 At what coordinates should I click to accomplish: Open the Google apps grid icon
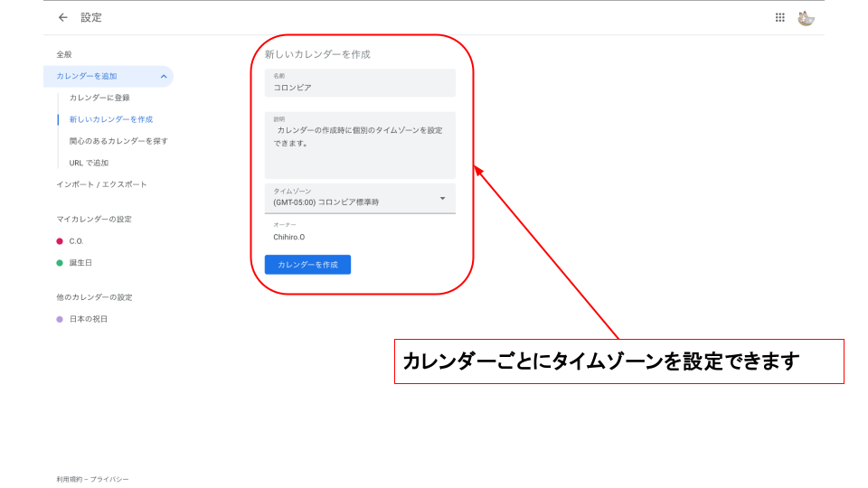click(x=779, y=17)
